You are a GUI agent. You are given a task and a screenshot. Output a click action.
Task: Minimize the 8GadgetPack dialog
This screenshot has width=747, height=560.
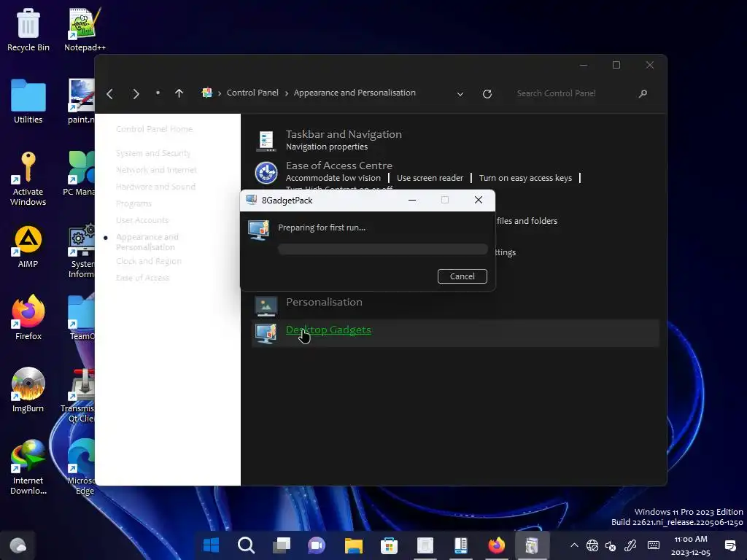pos(412,200)
